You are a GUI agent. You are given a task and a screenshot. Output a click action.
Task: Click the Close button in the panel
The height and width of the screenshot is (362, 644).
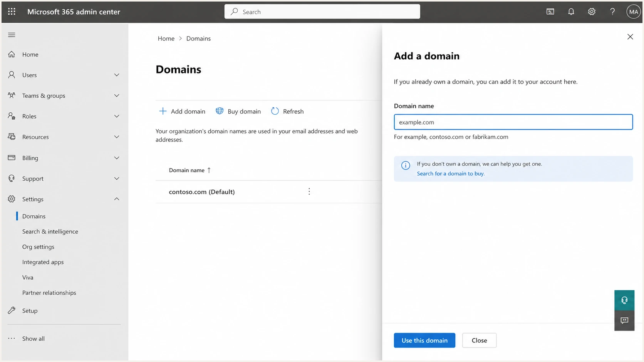tap(479, 340)
